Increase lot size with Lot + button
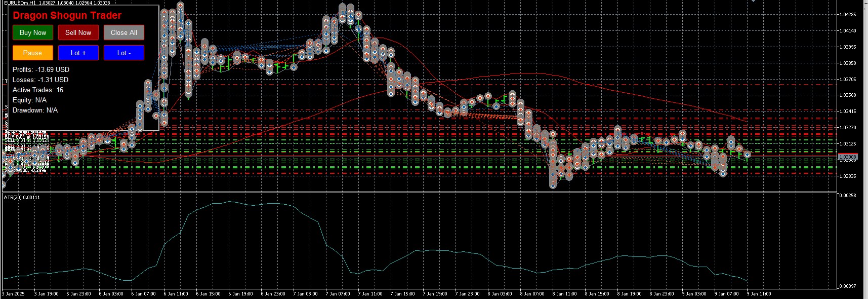The width and height of the screenshot is (868, 299). (78, 53)
